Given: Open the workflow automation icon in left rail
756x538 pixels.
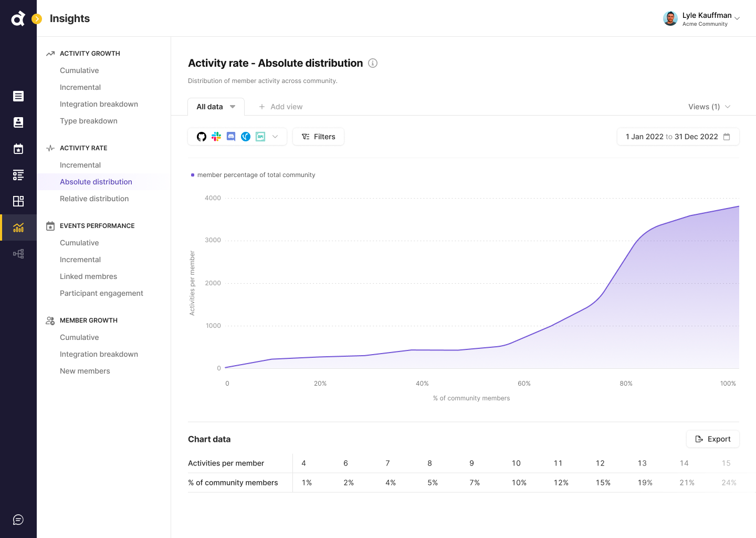Looking at the screenshot, I should 18,254.
